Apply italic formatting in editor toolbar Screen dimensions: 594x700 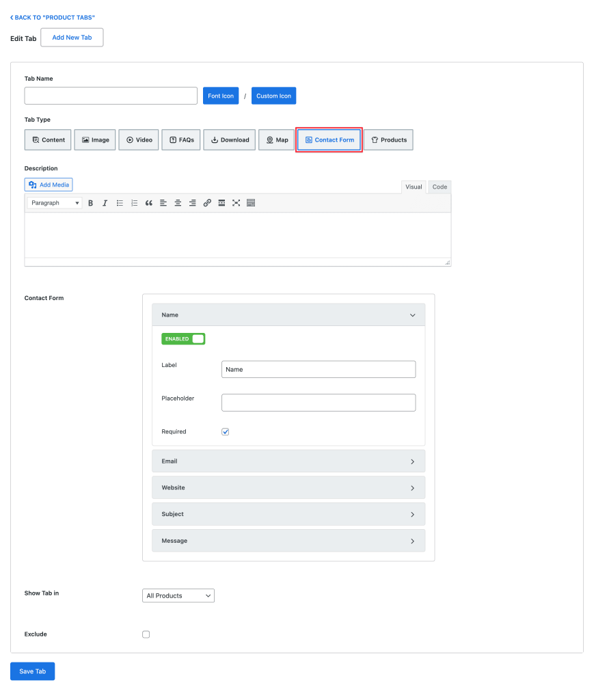point(105,203)
